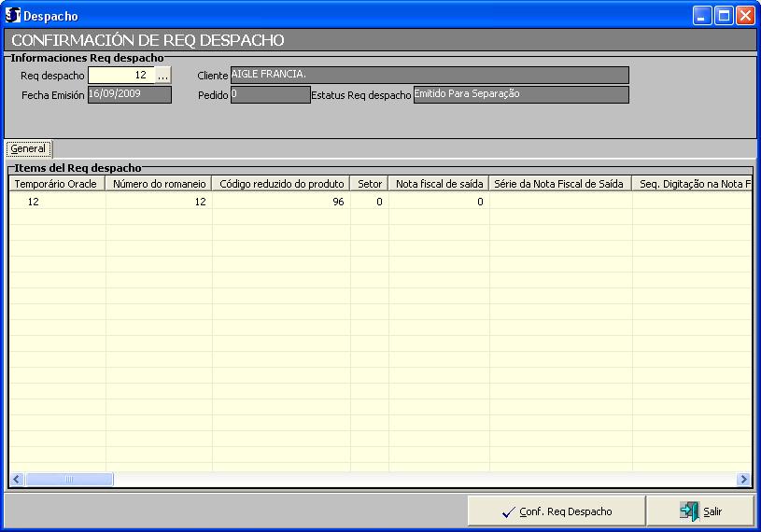
Task: Click the Conf. Req Despacho button
Action: [557, 511]
